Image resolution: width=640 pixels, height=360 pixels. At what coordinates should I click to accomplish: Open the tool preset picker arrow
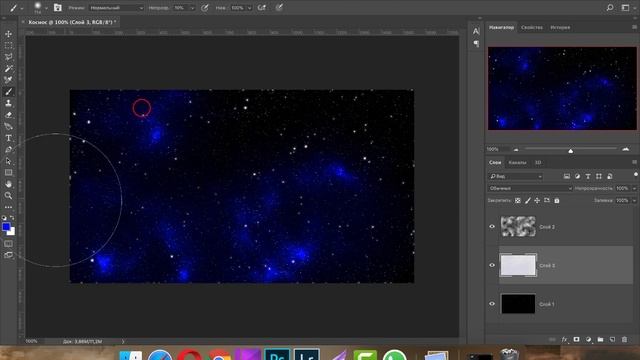pos(22,8)
